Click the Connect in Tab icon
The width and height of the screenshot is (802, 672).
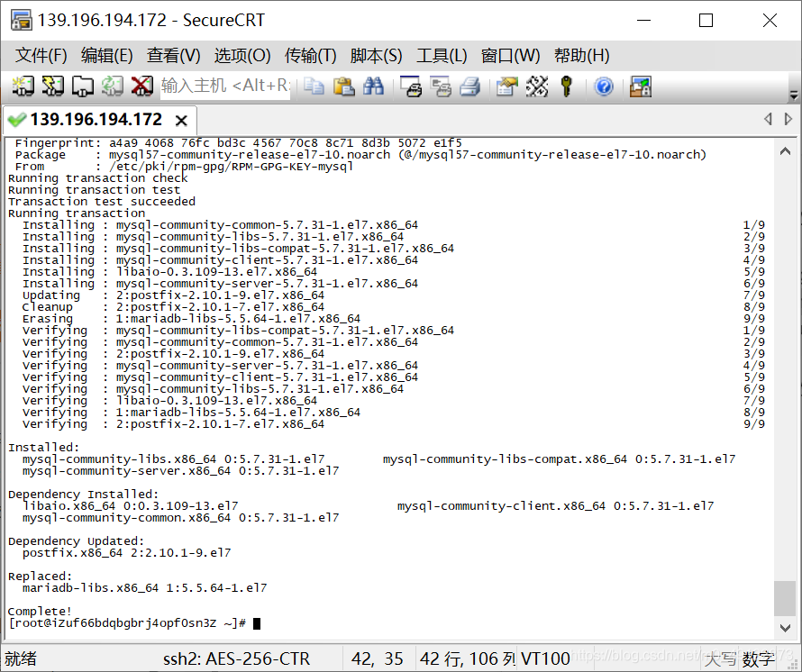[82, 86]
